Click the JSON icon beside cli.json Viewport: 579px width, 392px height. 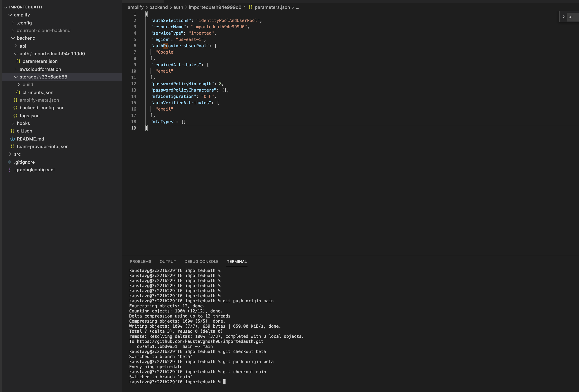pyautogui.click(x=12, y=131)
